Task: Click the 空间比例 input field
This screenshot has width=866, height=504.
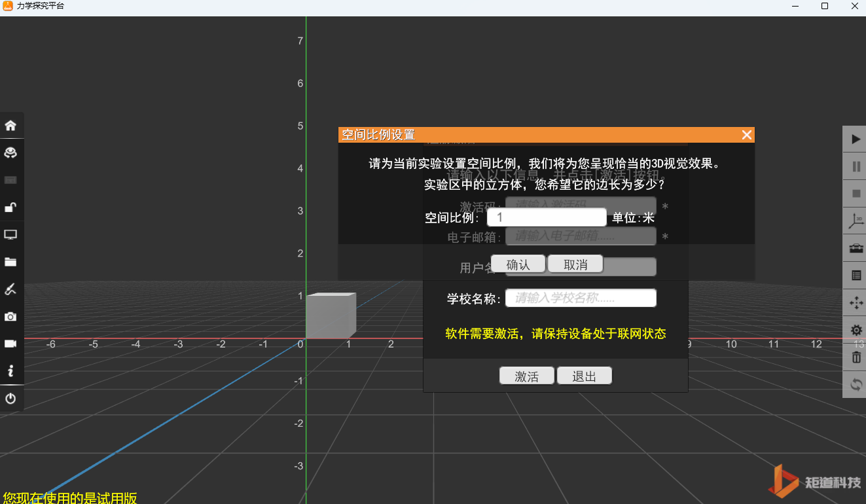Action: (547, 217)
